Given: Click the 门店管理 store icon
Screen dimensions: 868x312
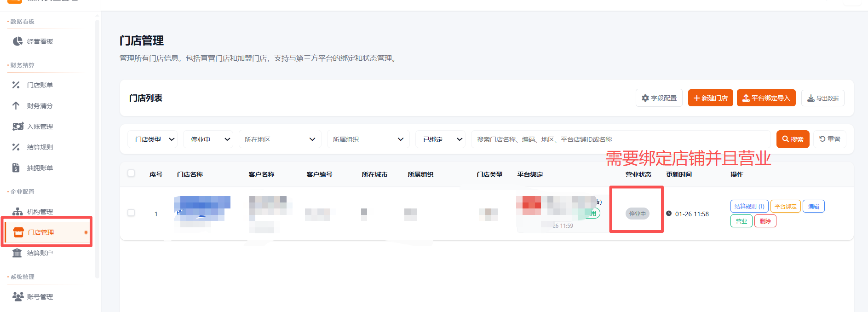Looking at the screenshot, I should (18, 232).
